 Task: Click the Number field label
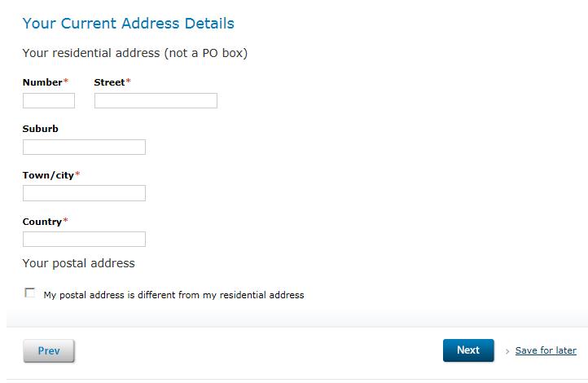[x=42, y=82]
